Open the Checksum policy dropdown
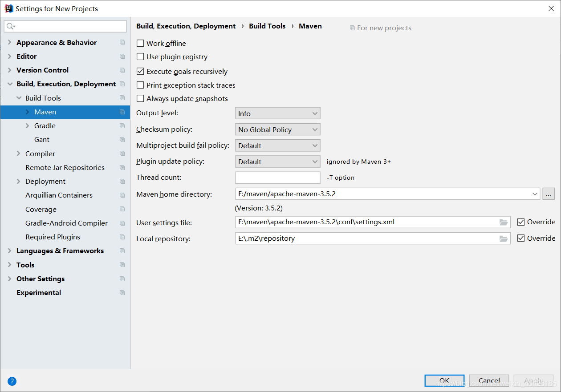The width and height of the screenshot is (561, 392). [277, 129]
